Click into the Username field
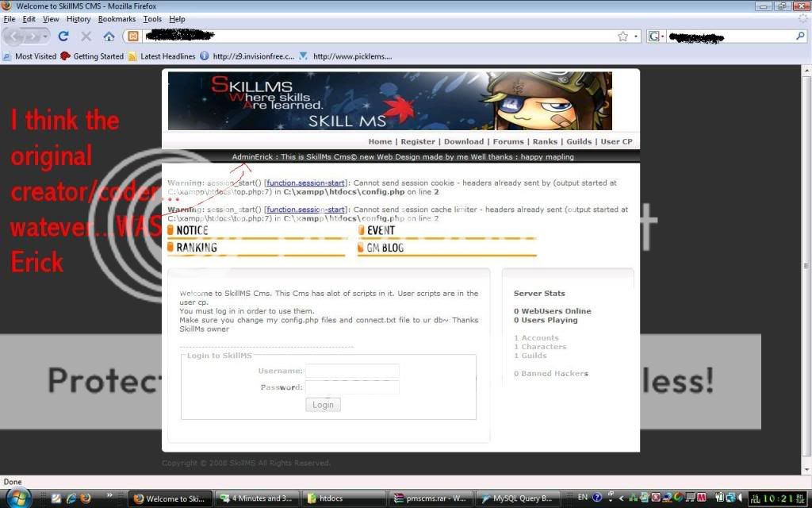812x508 pixels. [352, 371]
